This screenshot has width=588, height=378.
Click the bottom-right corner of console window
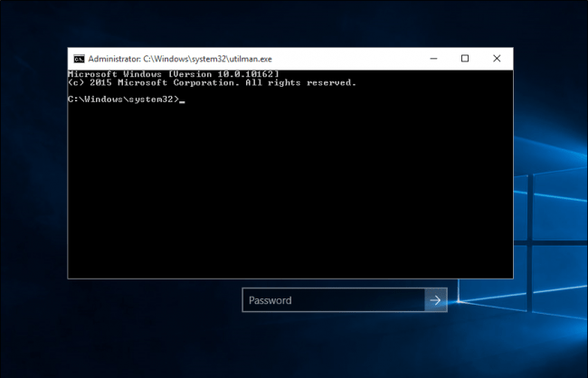[511, 277]
